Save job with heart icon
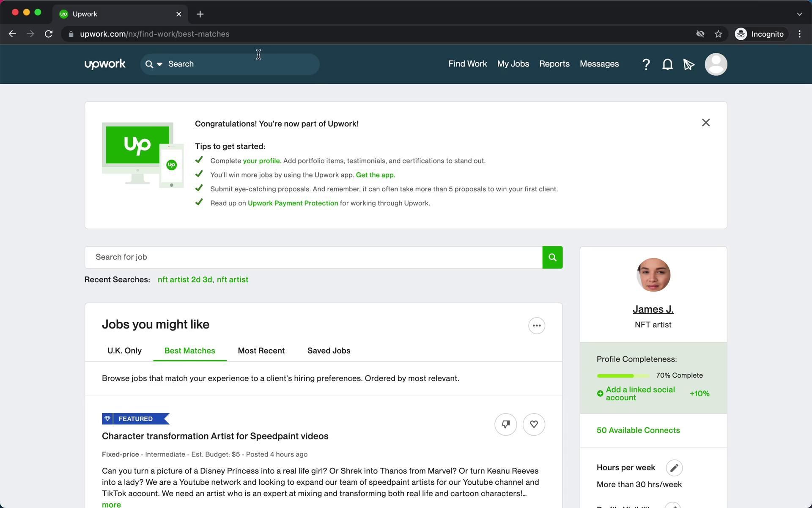Screen dimensions: 812x508 (534, 424)
